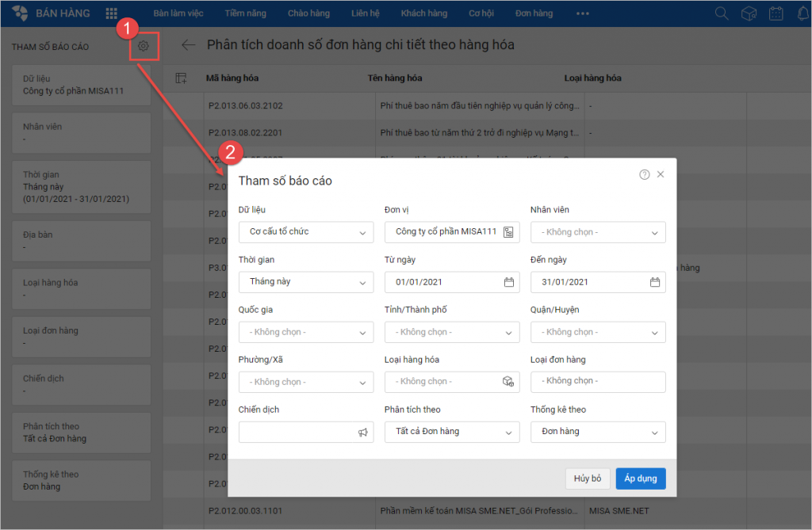Viewport: 812px width, 530px height.
Task: Click the product type picker icon in Loại hàng hóa
Action: [x=508, y=381]
